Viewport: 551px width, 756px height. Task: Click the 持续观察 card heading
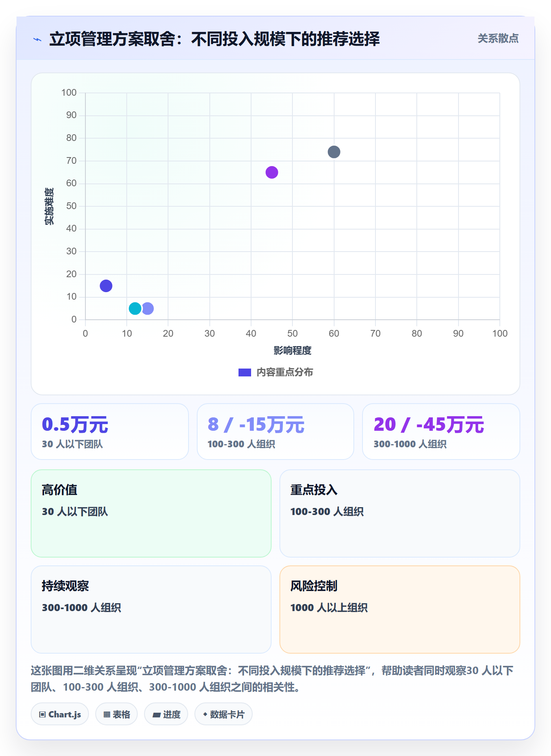tap(65, 586)
